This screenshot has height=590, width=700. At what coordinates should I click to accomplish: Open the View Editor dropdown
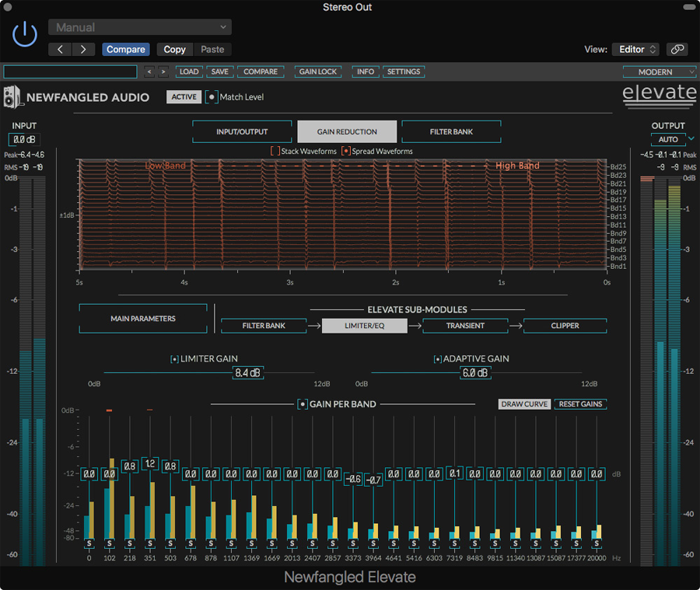[637, 49]
